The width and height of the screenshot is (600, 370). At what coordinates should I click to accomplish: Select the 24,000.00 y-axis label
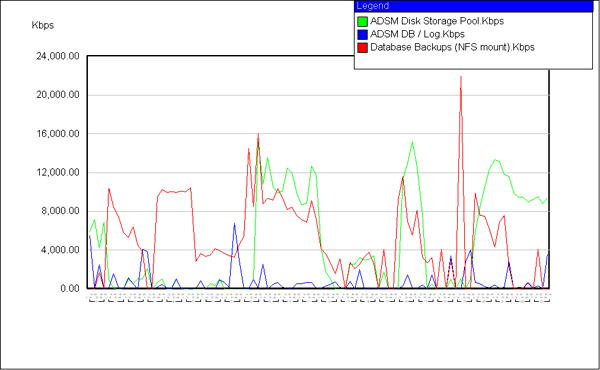[x=58, y=56]
